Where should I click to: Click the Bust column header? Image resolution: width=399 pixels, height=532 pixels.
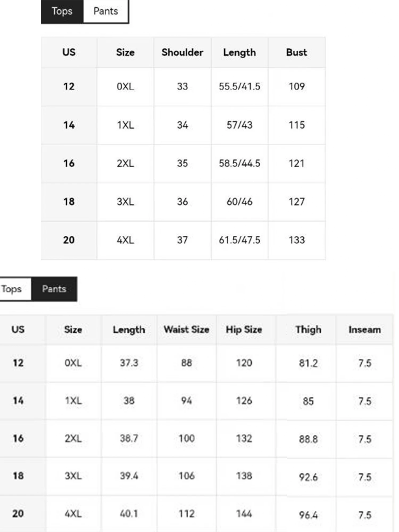point(297,52)
